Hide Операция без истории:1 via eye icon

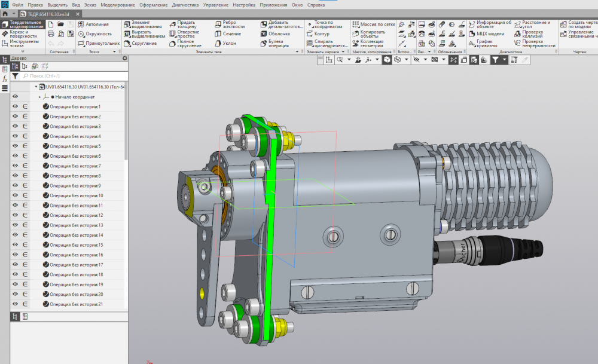(x=15, y=106)
